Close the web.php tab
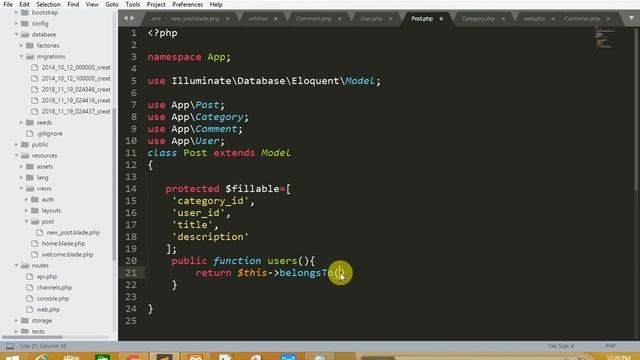This screenshot has height=360, width=640. (x=553, y=19)
